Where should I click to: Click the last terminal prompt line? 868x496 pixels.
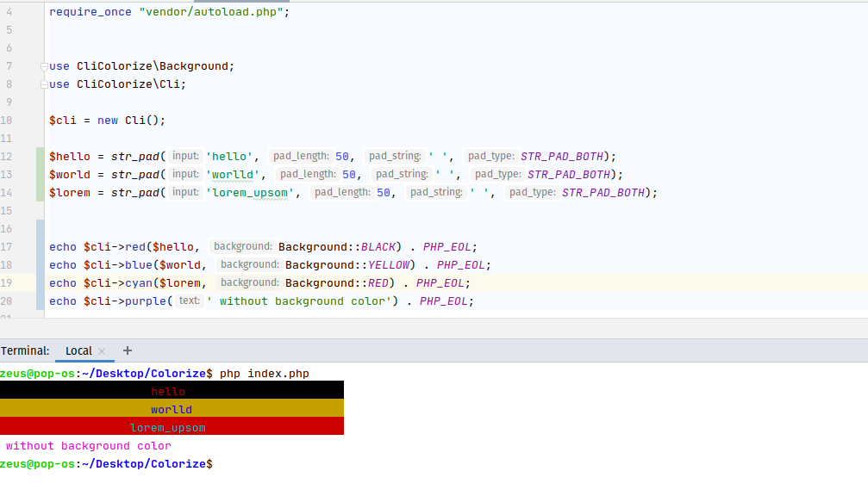pyautogui.click(x=106, y=464)
